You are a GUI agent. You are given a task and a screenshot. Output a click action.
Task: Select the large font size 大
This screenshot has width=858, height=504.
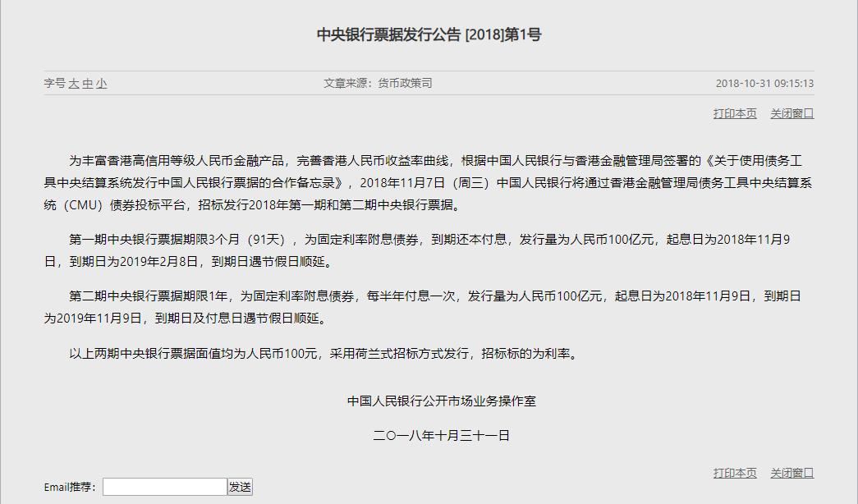[x=75, y=83]
